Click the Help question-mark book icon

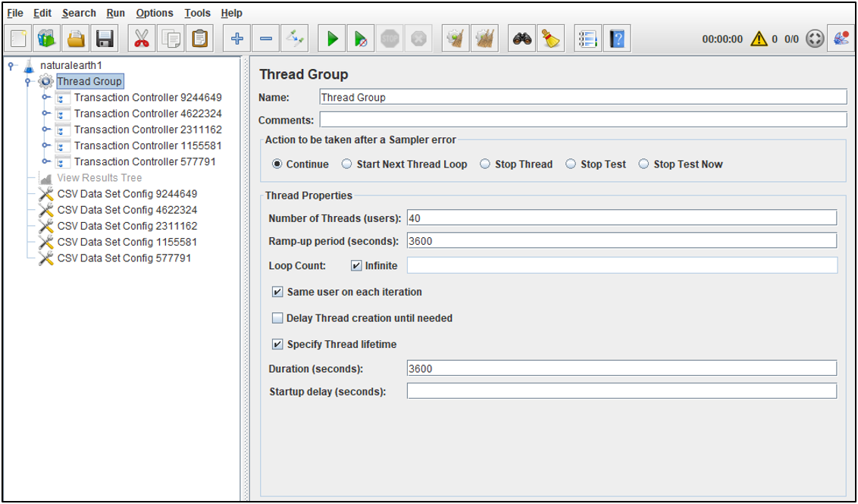pos(617,39)
